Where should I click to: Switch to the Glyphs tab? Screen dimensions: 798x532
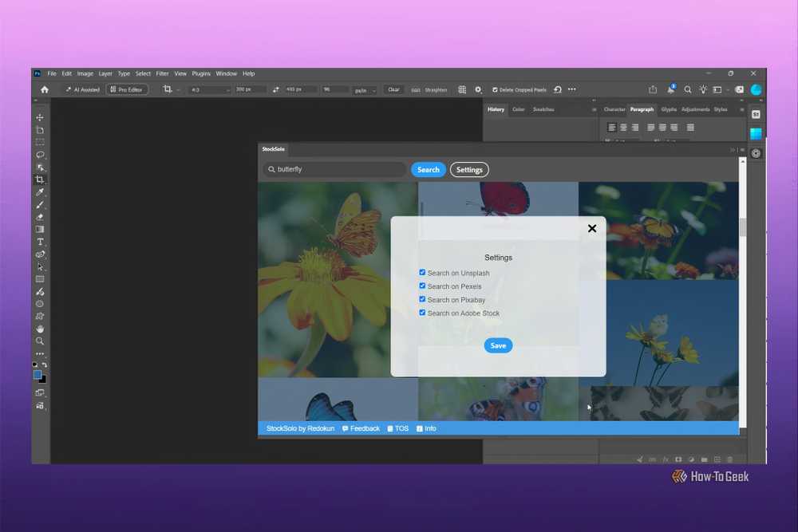pyautogui.click(x=669, y=109)
